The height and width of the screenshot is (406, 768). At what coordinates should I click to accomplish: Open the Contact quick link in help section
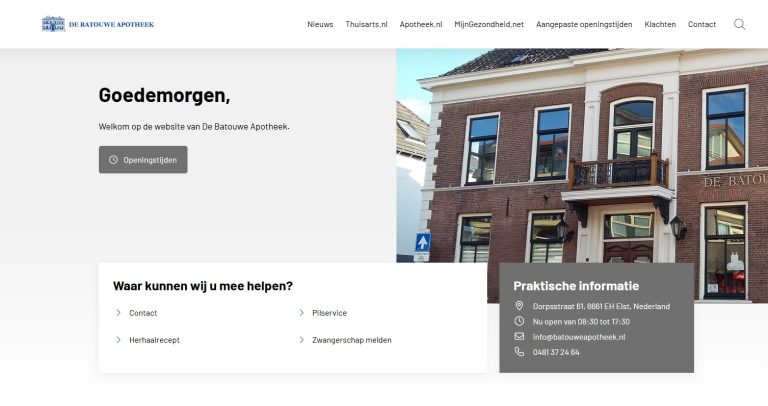(x=143, y=313)
